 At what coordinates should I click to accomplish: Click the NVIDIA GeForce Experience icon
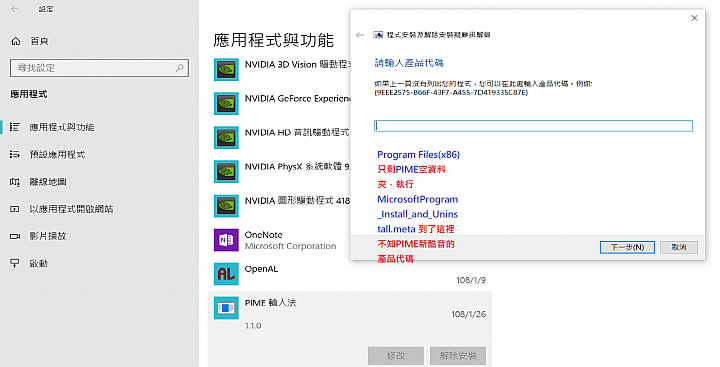point(226,103)
